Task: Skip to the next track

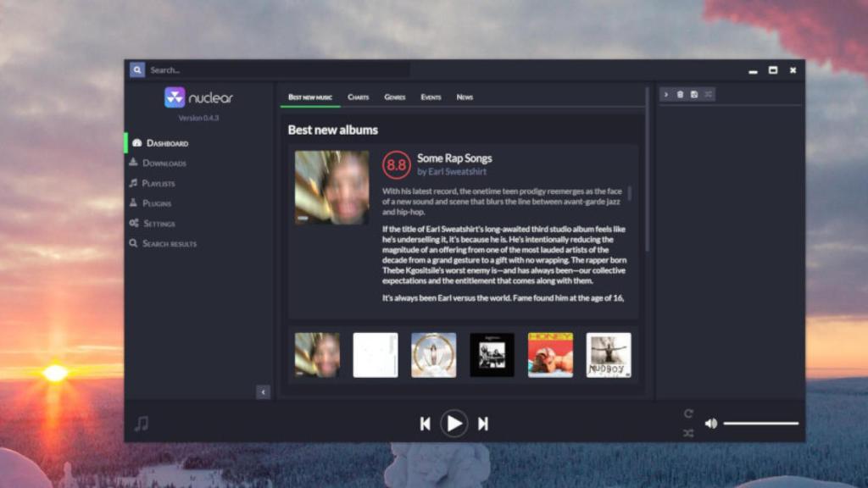Action: (x=483, y=424)
